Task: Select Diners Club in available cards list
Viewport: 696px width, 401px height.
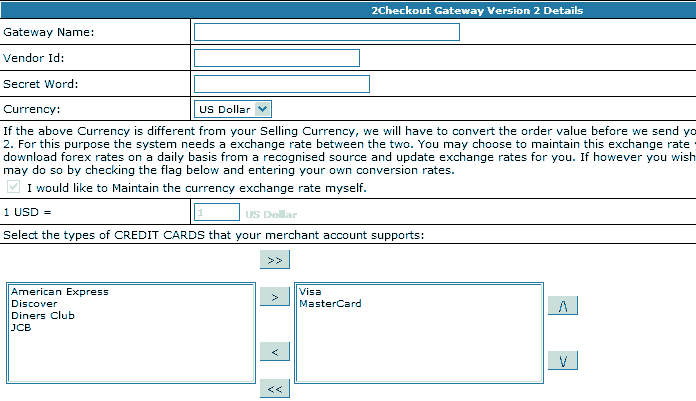Action: [43, 316]
